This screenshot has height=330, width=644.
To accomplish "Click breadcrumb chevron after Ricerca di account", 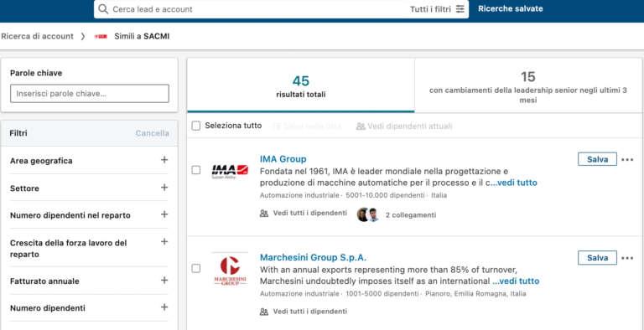I will 82,37.
